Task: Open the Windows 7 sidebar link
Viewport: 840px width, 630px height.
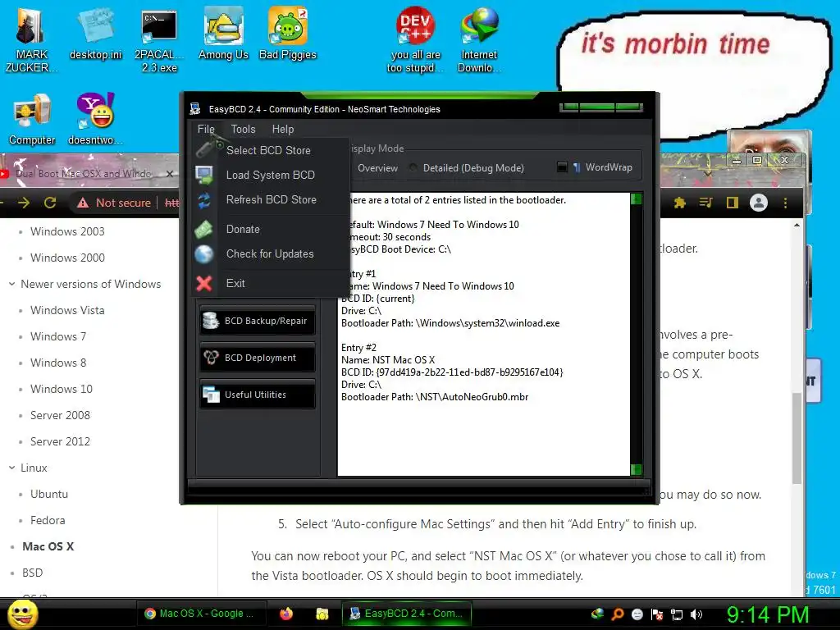Action: point(58,336)
